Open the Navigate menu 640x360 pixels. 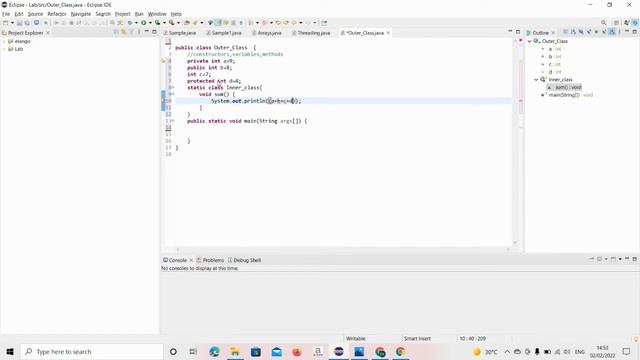pos(81,14)
